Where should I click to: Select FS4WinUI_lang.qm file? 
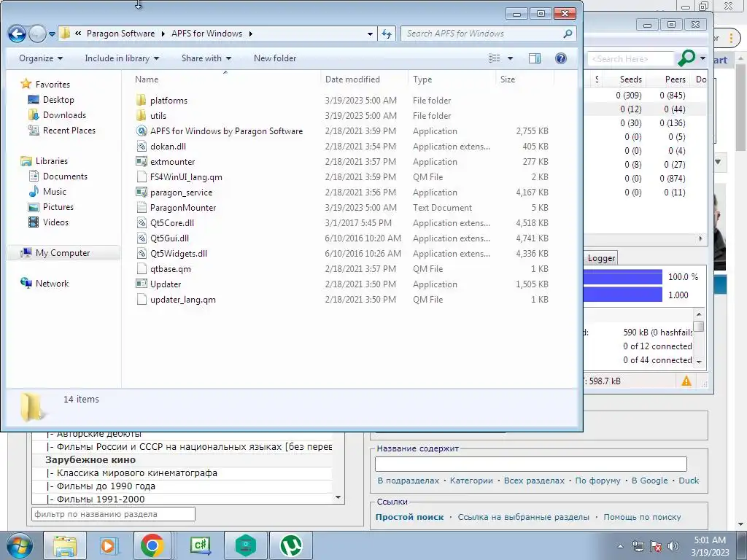(186, 177)
